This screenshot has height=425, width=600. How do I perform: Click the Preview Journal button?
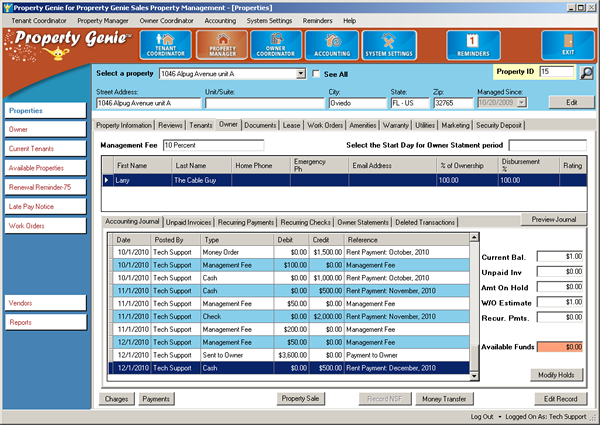point(554,219)
